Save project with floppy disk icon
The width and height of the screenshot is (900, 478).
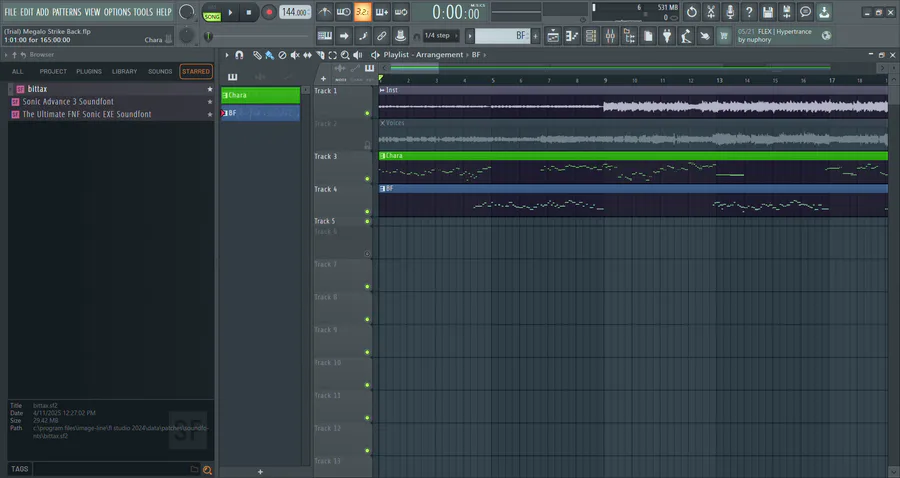click(768, 12)
